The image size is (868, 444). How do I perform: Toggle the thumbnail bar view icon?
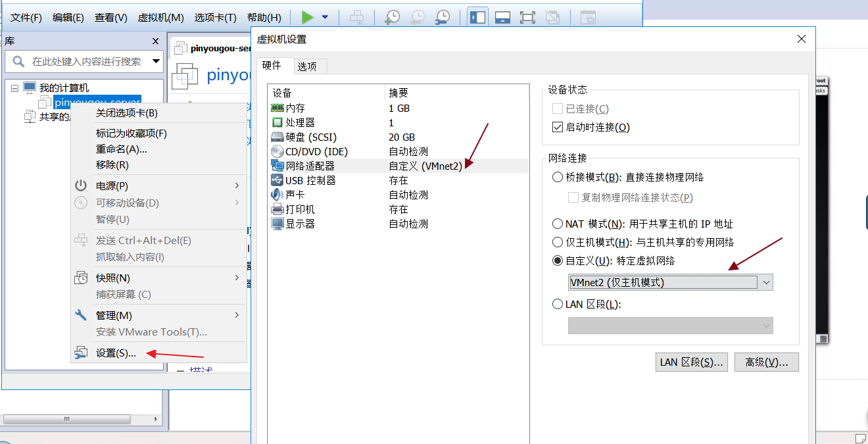click(503, 17)
